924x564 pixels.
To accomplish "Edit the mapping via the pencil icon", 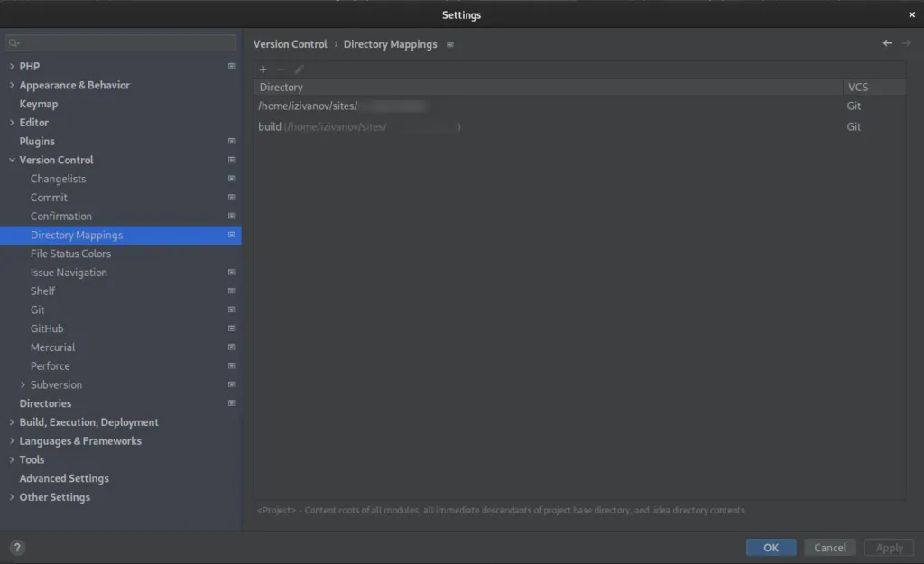I will coord(299,69).
